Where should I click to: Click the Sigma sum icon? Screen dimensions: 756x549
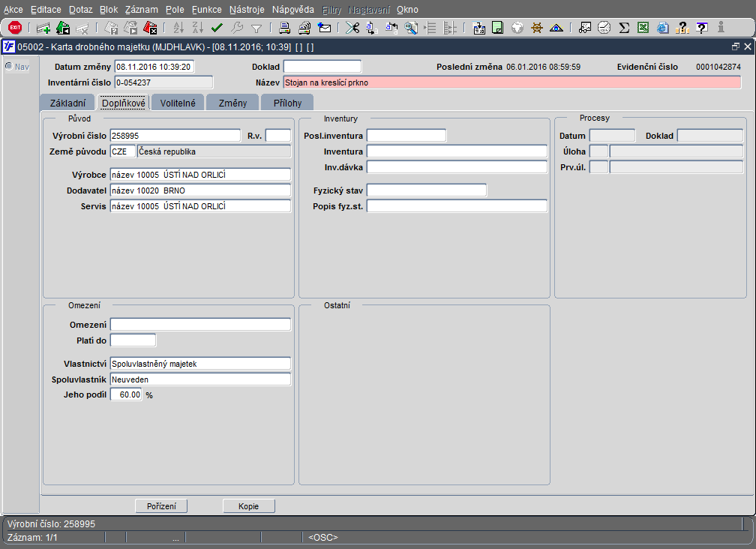point(624,28)
